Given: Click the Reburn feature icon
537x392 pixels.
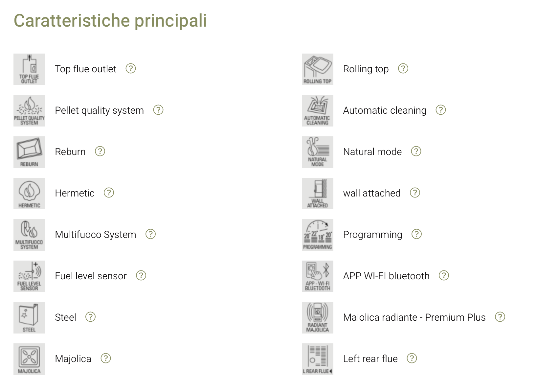Looking at the screenshot, I should pyautogui.click(x=29, y=152).
